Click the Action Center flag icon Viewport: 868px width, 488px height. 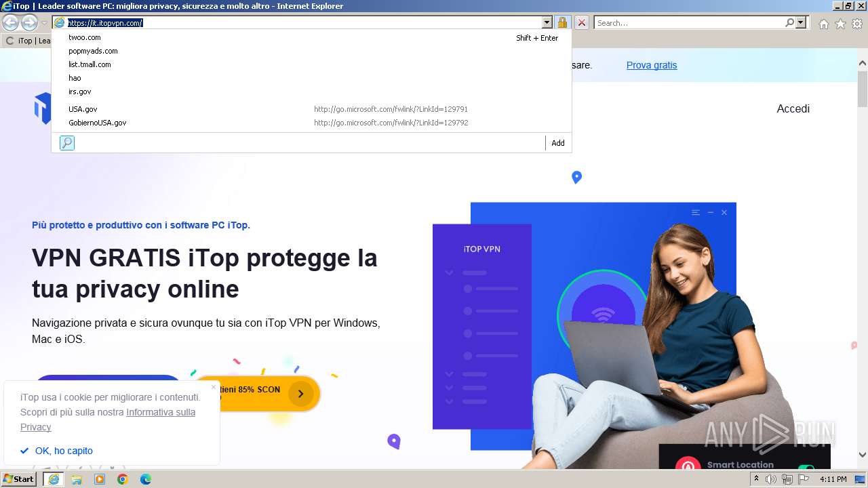tap(804, 479)
